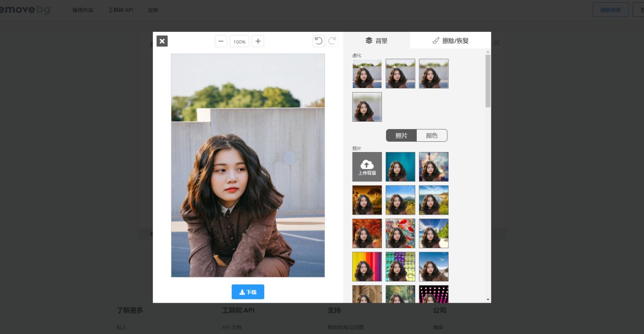Click the dimmed X behind the editor
The height and width of the screenshot is (334, 644).
coord(496,43)
